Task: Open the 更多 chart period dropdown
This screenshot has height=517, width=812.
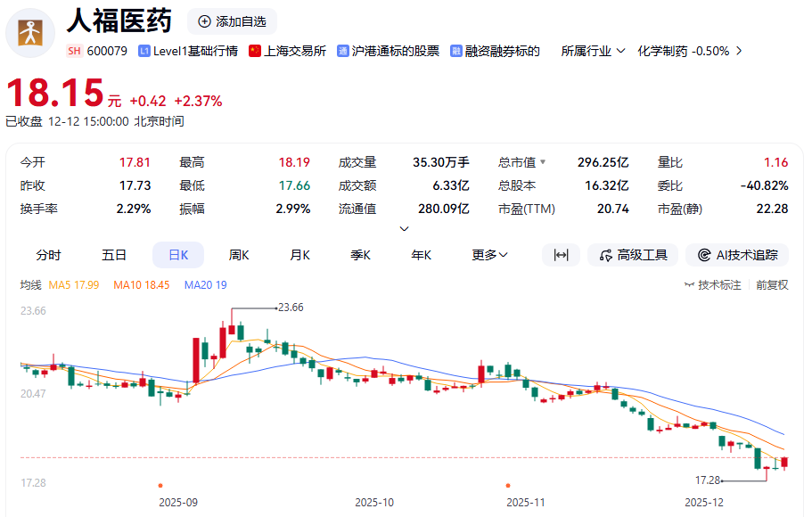Action: [489, 255]
